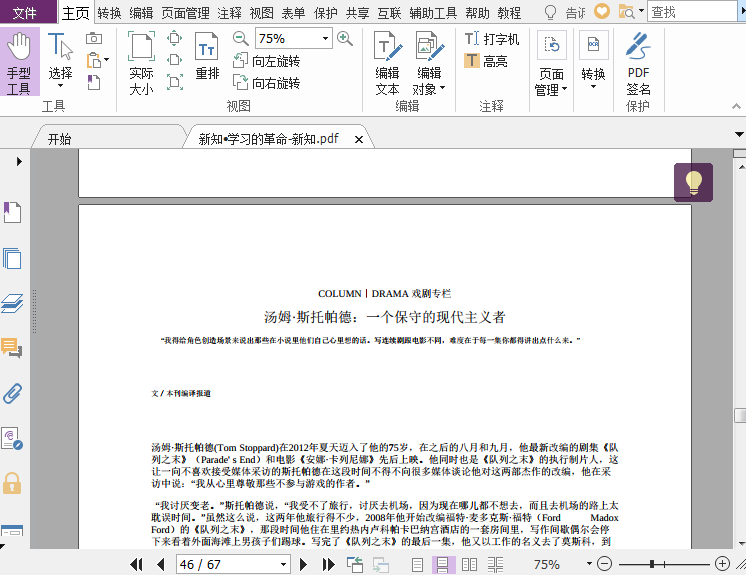Rotate the view left (向左旋转)
746x575 pixels.
click(266, 61)
